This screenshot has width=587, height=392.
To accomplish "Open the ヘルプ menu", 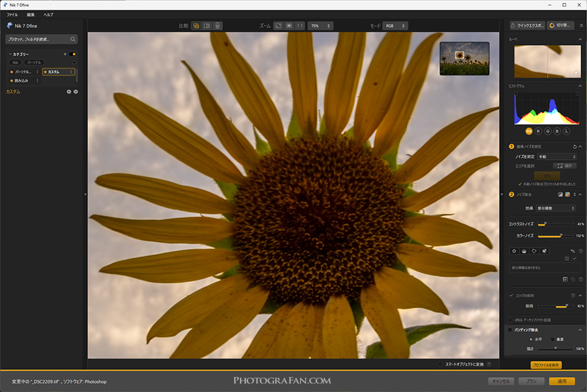I will (x=48, y=14).
